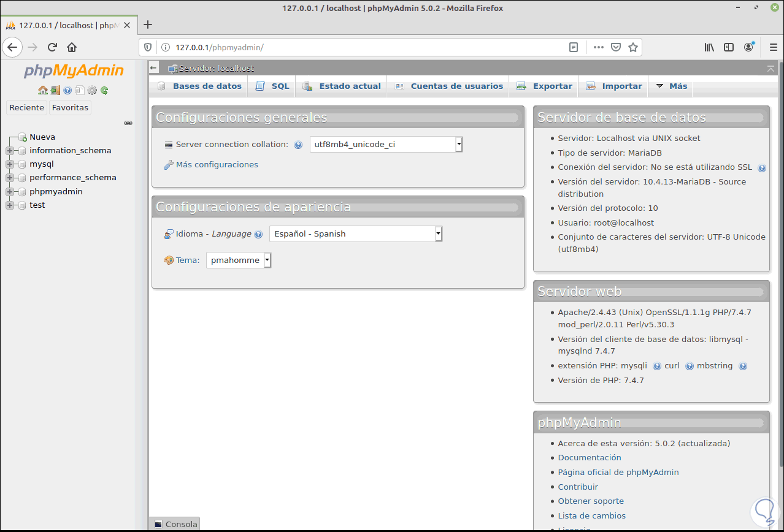Open Firefox page actions three-dots menu
Screen dimensions: 784x532
599,47
